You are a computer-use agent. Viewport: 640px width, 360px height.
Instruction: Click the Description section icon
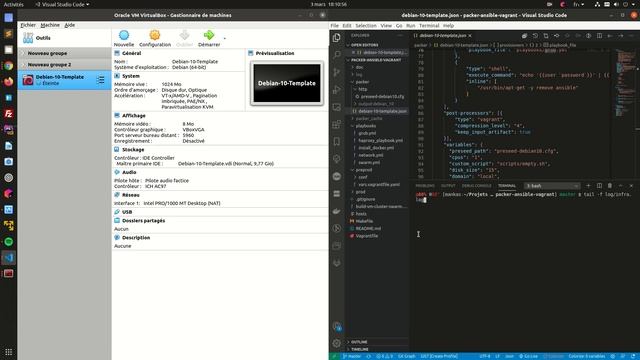pyautogui.click(x=117, y=238)
